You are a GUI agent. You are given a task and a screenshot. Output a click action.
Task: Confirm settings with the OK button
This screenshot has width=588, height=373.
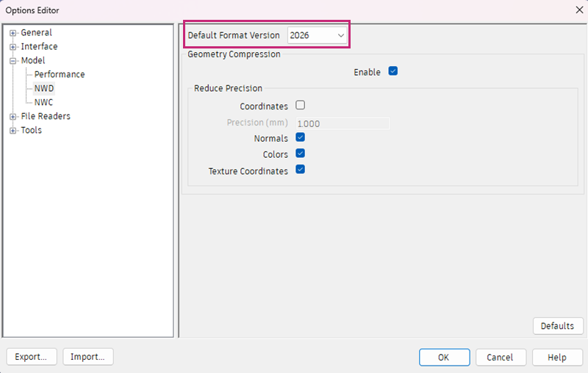coord(444,358)
